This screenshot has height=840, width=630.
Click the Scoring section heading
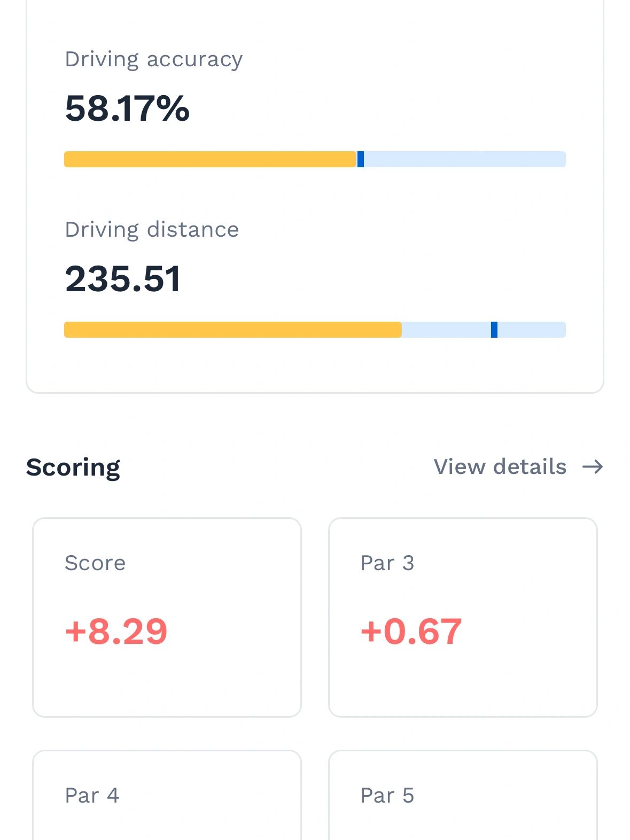pyautogui.click(x=73, y=468)
